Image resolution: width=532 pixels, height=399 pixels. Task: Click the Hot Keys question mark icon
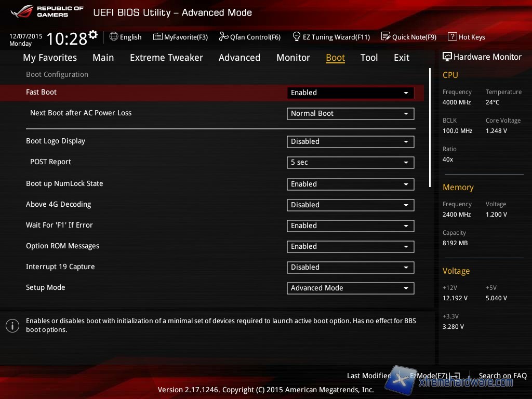452,36
